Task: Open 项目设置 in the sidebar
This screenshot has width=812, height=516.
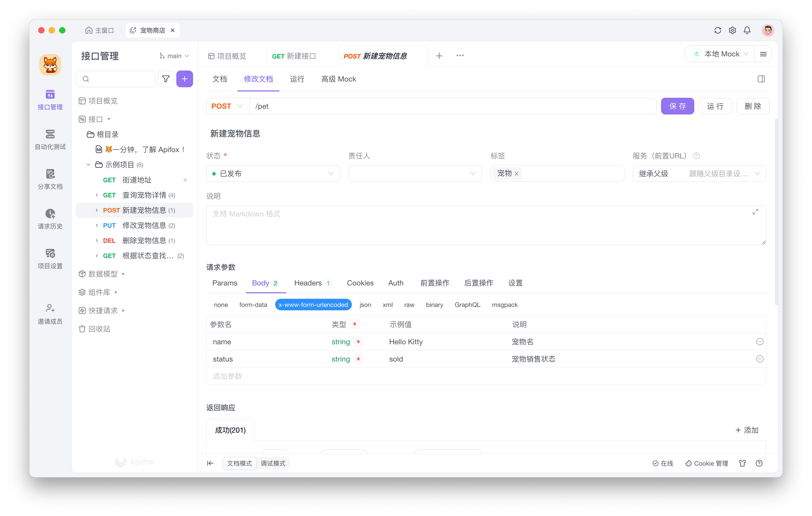Action: pyautogui.click(x=50, y=259)
